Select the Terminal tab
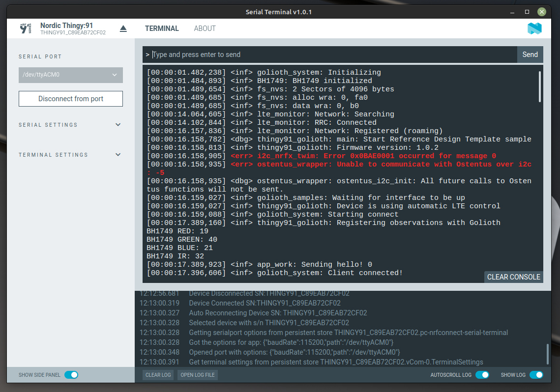The width and height of the screenshot is (560, 392). click(x=162, y=28)
